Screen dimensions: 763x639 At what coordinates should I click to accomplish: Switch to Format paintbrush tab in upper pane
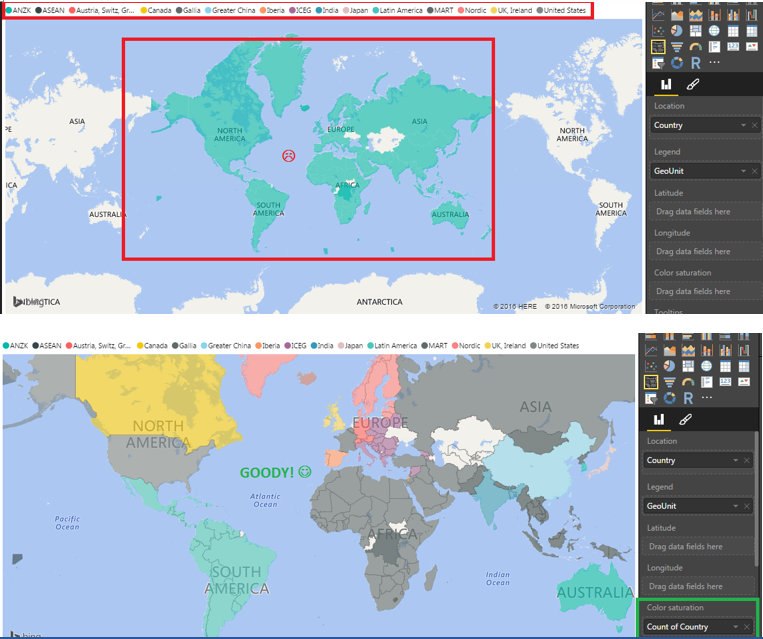click(692, 85)
